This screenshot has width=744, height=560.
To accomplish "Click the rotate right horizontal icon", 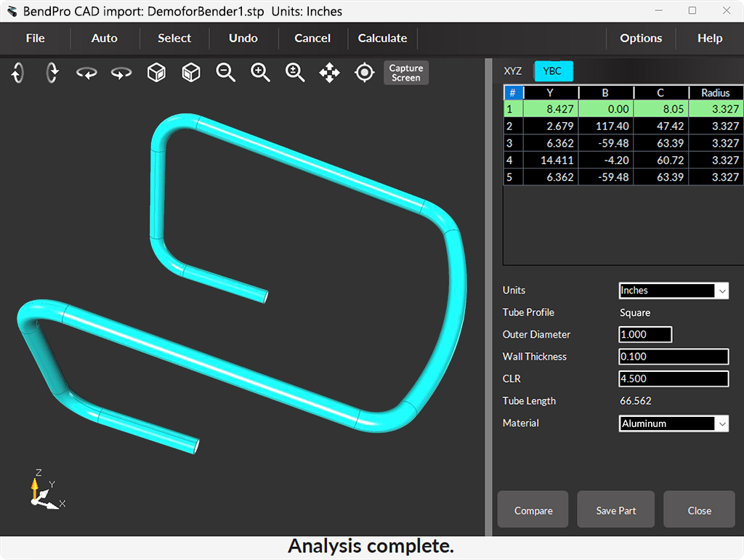I will (x=121, y=73).
